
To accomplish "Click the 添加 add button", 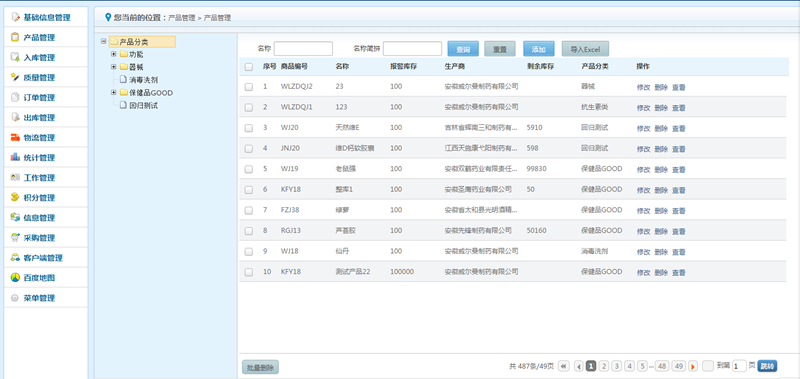I will 539,49.
